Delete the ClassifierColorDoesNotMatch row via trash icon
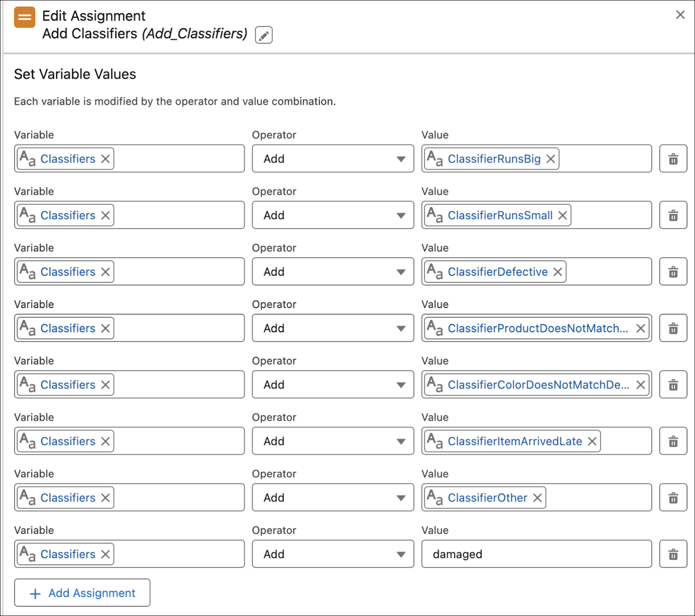This screenshot has width=695, height=616. click(x=673, y=384)
